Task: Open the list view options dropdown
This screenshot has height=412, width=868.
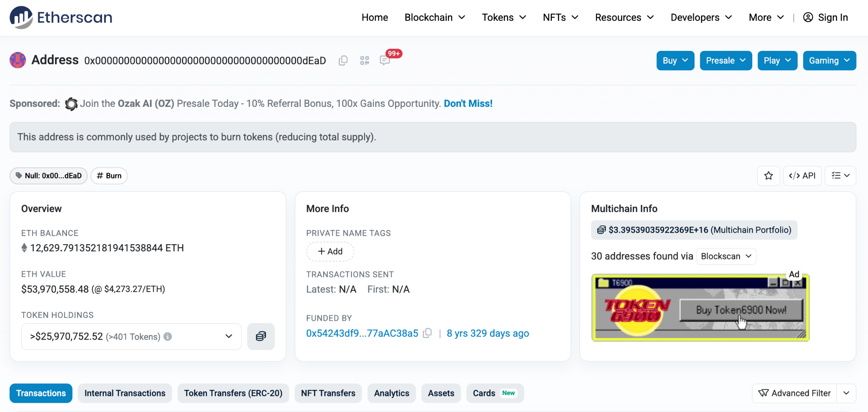Action: pyautogui.click(x=840, y=175)
